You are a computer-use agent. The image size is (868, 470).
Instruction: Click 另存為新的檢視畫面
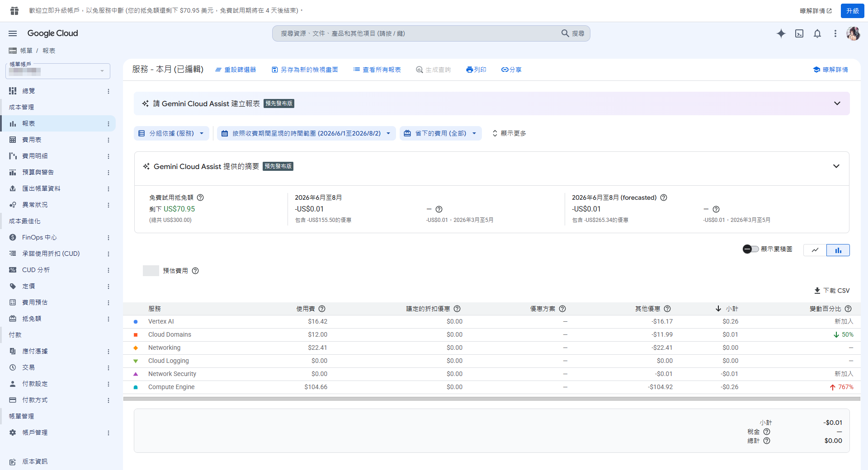(x=305, y=70)
